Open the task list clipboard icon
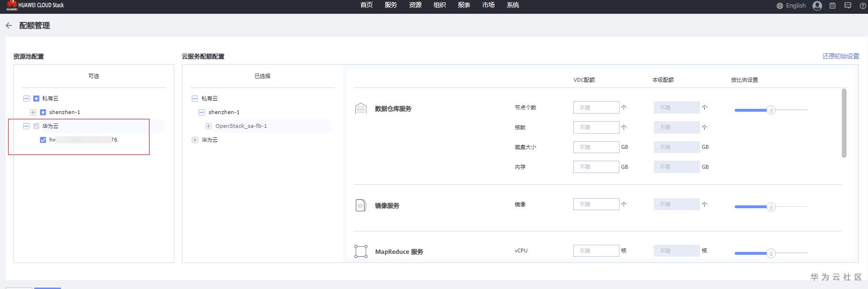The width and height of the screenshot is (868, 289). point(832,6)
